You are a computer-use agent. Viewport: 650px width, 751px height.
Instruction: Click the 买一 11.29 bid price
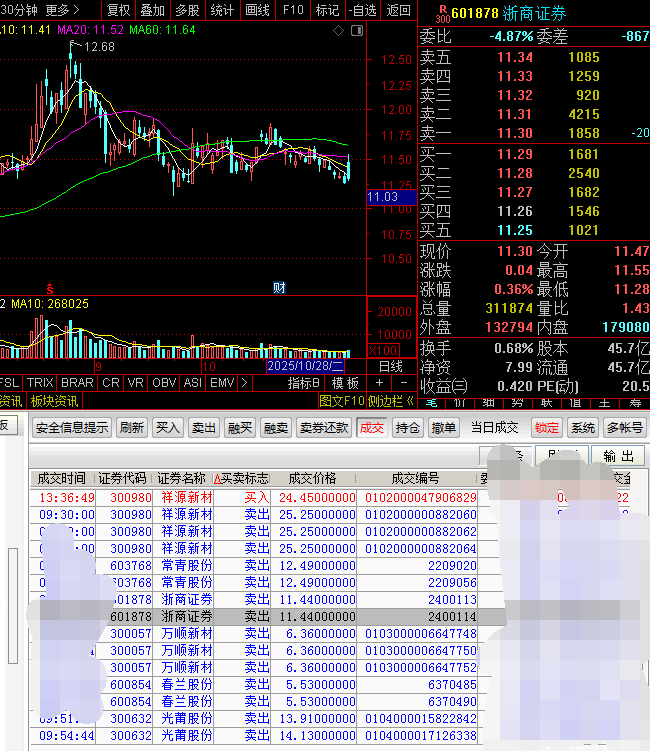pyautogui.click(x=515, y=154)
